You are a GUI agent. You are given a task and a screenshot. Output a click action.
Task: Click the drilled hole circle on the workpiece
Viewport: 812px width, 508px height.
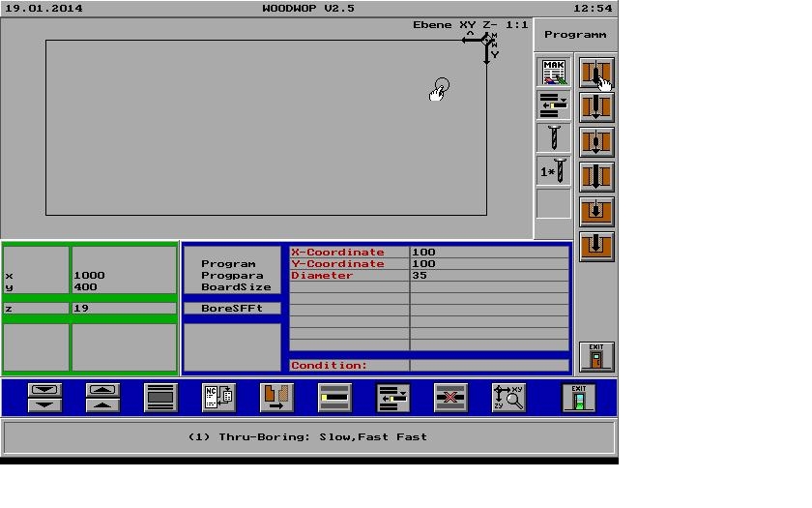pos(442,85)
